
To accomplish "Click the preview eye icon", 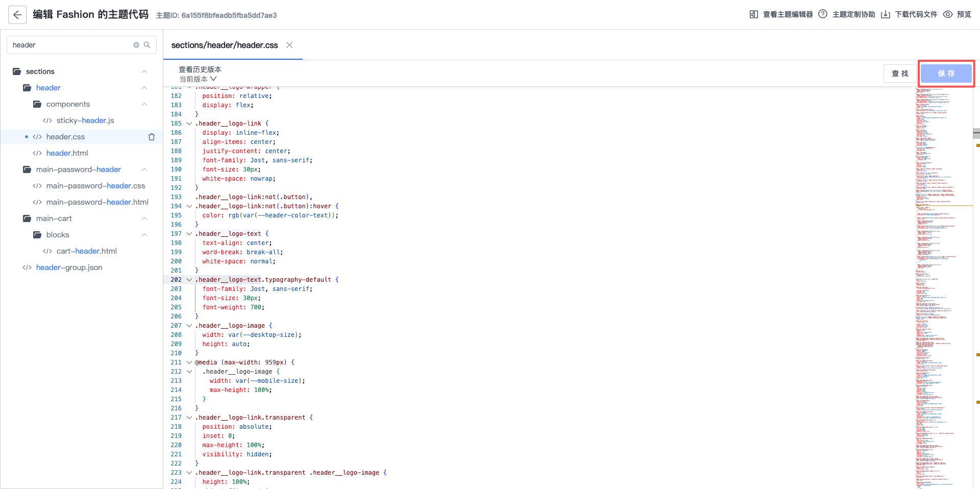I will pyautogui.click(x=948, y=14).
